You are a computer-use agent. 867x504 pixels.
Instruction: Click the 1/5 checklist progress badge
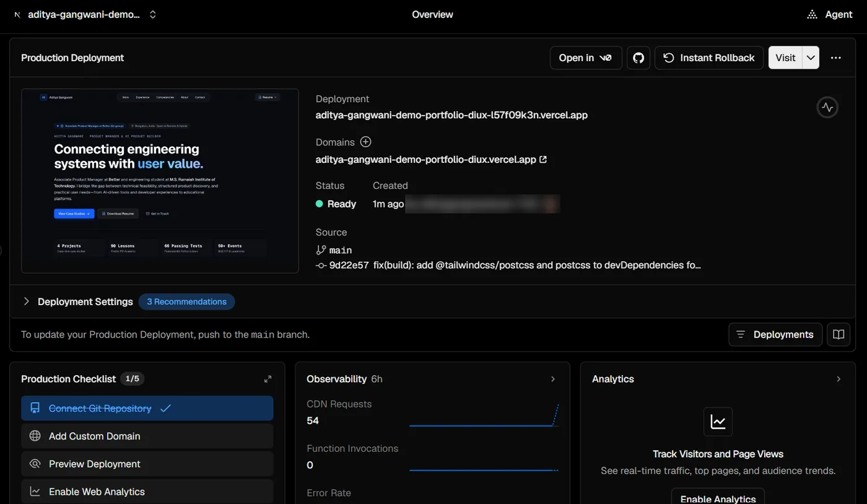tap(133, 379)
